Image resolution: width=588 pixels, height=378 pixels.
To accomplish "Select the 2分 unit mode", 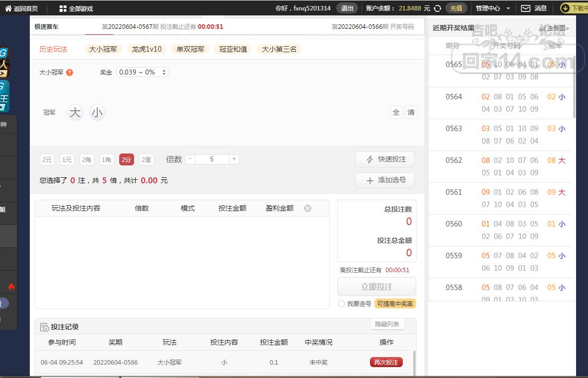I will tap(127, 159).
